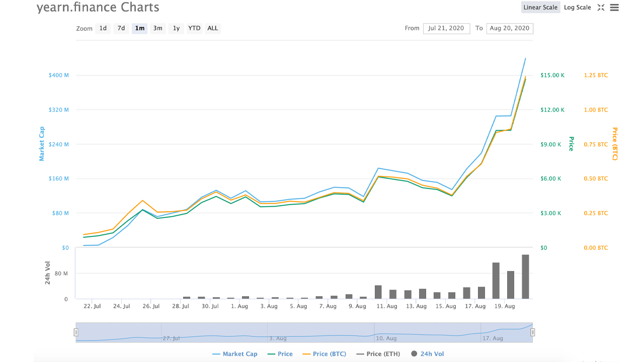This screenshot has width=644, height=362.
Task: Click the yearn.finance Charts heading
Action: (98, 8)
